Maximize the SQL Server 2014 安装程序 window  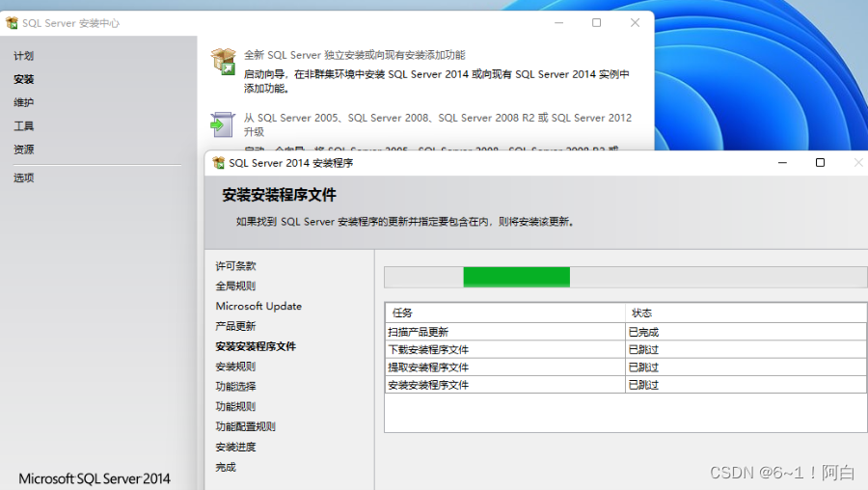[x=820, y=163]
